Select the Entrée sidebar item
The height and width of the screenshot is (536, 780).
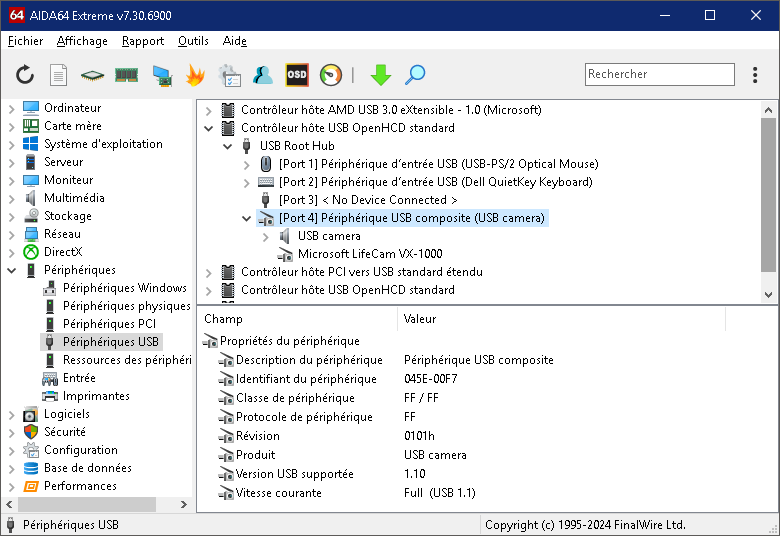(79, 378)
